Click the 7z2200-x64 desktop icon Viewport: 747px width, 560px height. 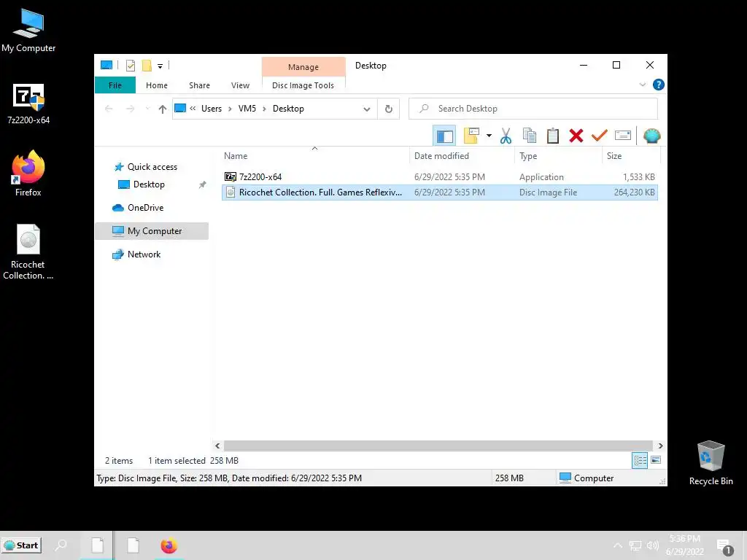[x=28, y=104]
